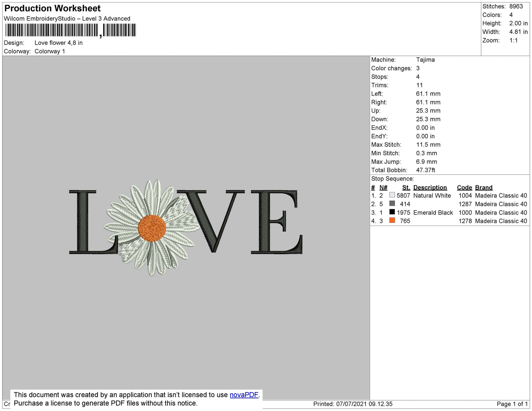Click the Height value '2.00 in'
The width and height of the screenshot is (532, 411).
point(518,23)
